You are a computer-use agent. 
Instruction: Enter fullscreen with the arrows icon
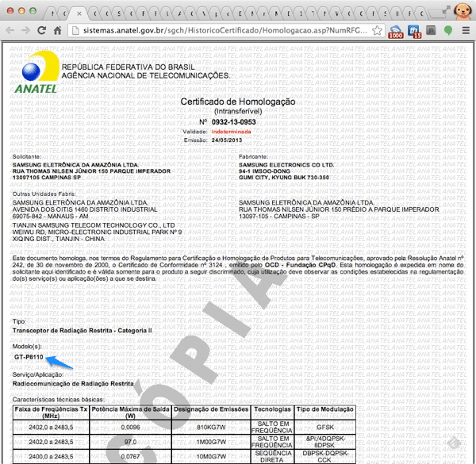coord(446,10)
